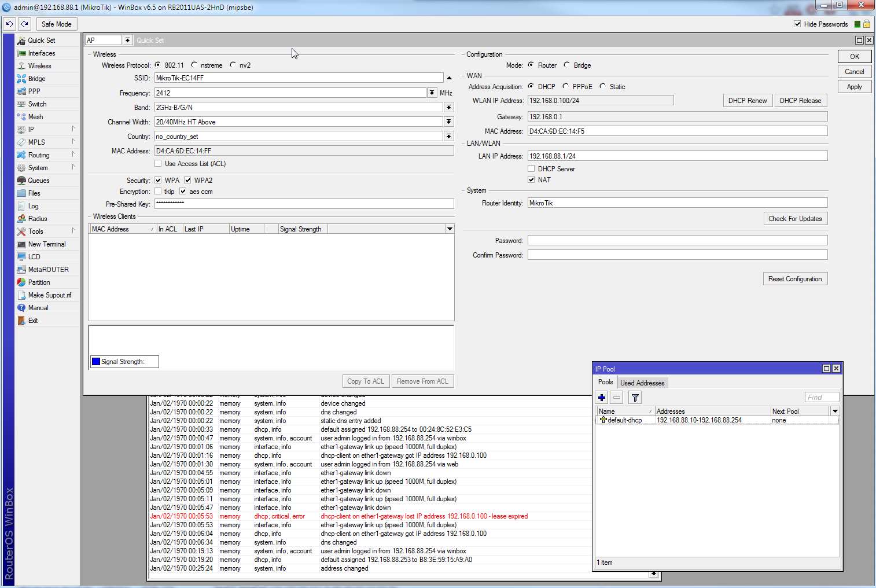Select the Bridge mode radio button
Screen dimensions: 876x588
pos(565,65)
